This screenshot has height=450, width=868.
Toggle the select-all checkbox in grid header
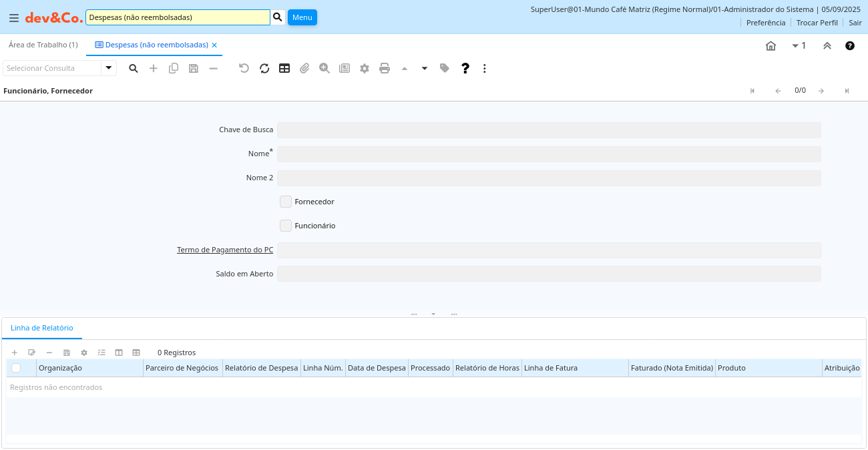point(16,368)
